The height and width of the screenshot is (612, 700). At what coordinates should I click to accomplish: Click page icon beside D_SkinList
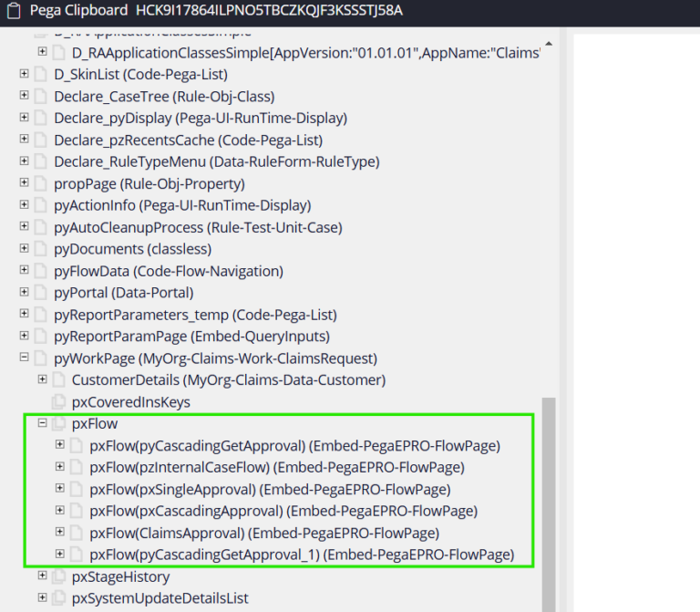point(41,74)
